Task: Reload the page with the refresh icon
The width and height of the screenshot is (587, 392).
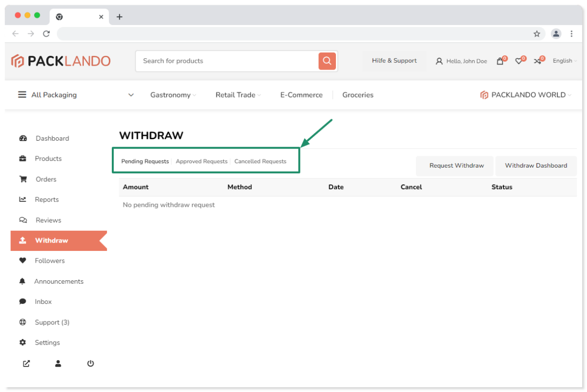Action: pos(47,34)
